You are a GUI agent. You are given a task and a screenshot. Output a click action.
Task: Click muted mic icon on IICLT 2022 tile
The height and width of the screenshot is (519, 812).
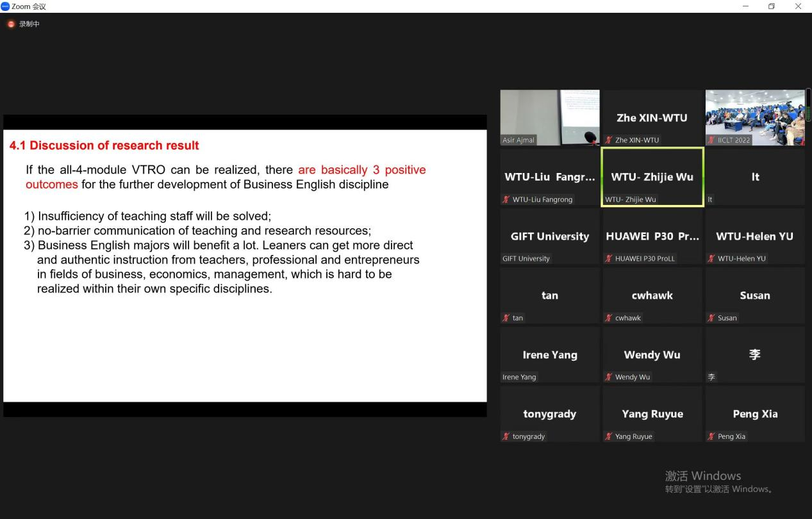[x=711, y=140]
